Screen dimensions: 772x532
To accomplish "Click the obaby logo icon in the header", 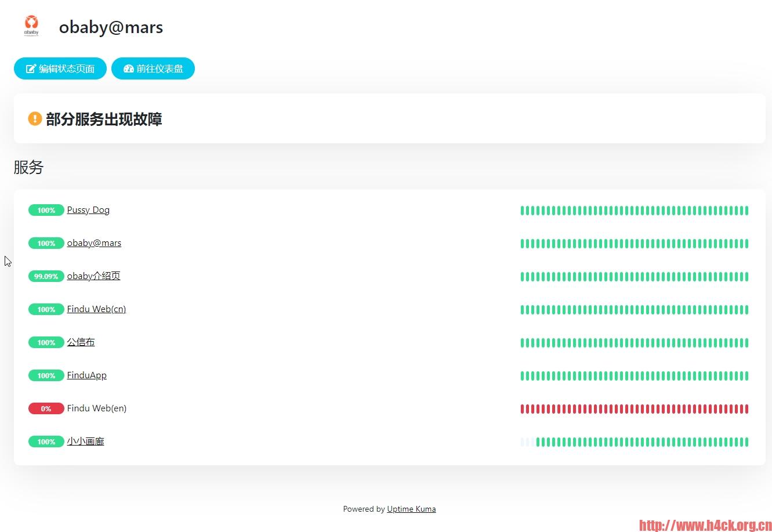I will pos(31,26).
